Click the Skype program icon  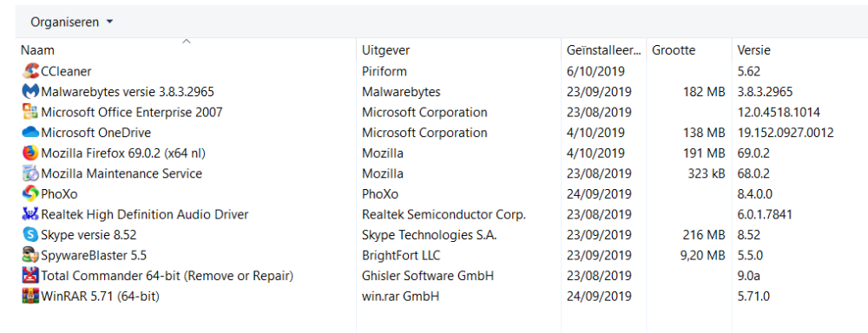[30, 235]
